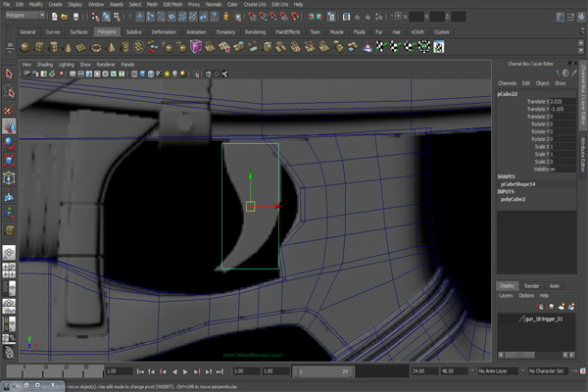Screen dimensions: 588x392
Task: Open transform input mode dropdown arrow
Action: tap(392, 16)
